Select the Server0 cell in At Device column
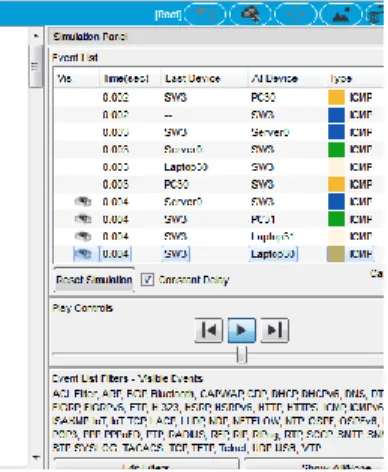 pos(270,132)
